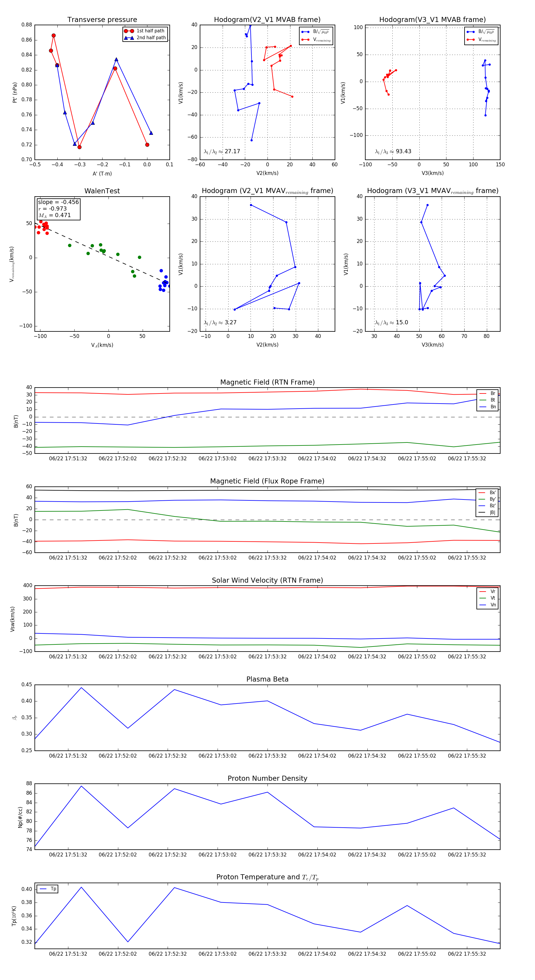Image resolution: width=535 pixels, height=980 pixels.
Task: Click the Pt' (nPa) axis label
Action: (15, 92)
